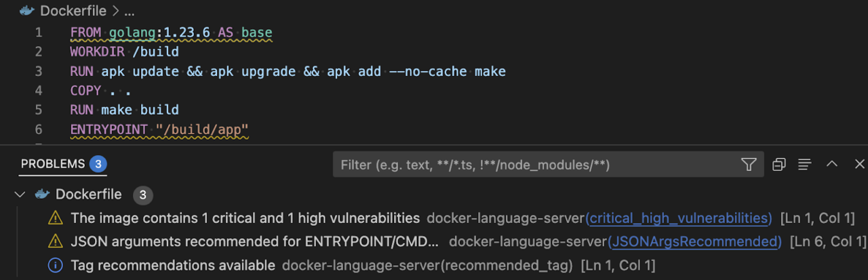Click the filter funnel icon in Problems
Image resolution: width=868 pixels, height=280 pixels.
(x=749, y=164)
